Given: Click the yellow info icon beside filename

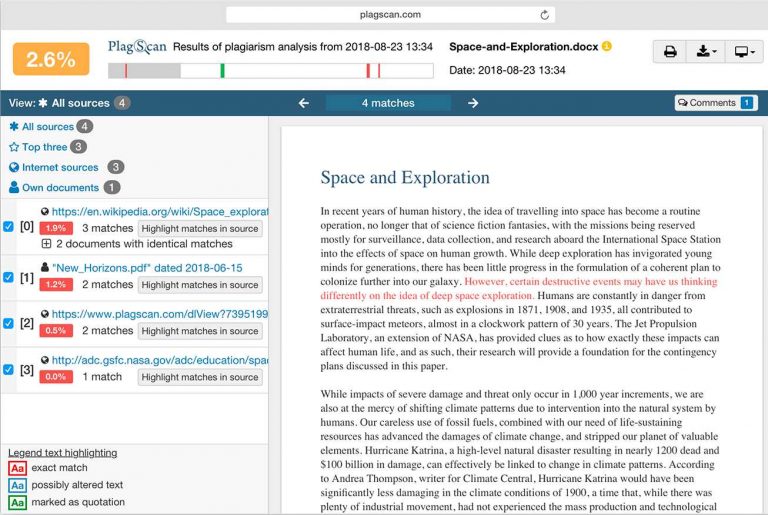Looking at the screenshot, I should click(x=606, y=46).
